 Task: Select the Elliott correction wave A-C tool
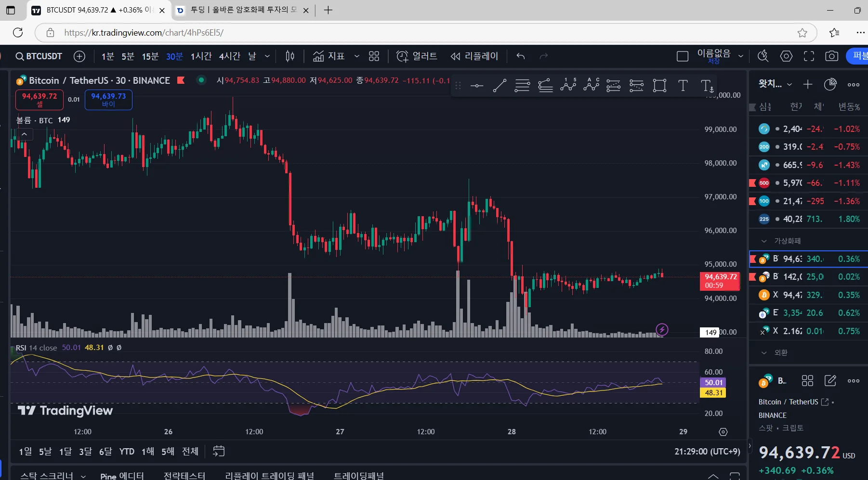[592, 85]
